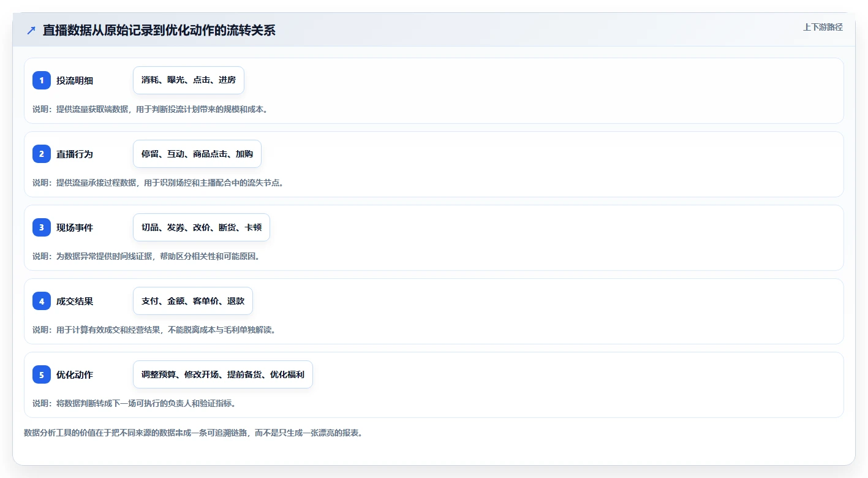The width and height of the screenshot is (868, 478).
Task: Click the 消耗、曝光、点击、进房 chip
Action: coord(189,80)
